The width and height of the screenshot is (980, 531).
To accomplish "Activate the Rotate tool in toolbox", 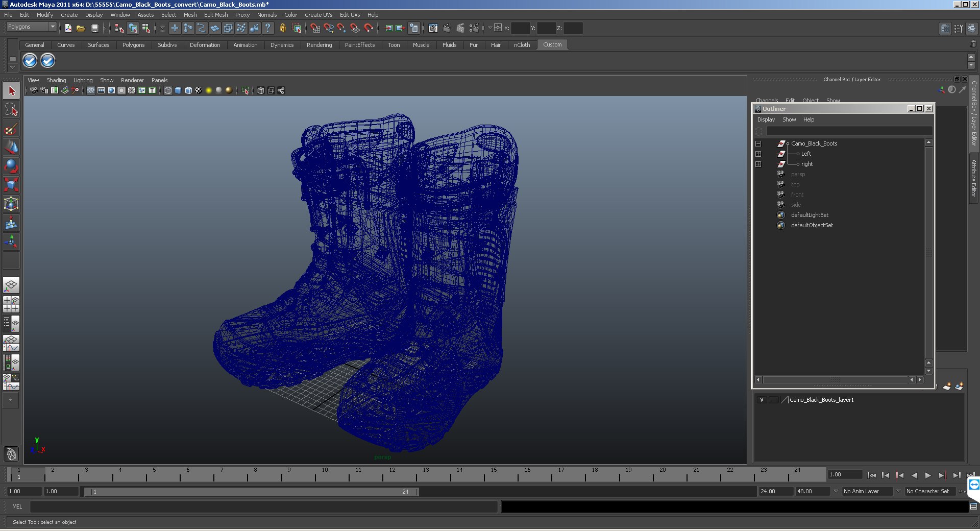I will [11, 166].
